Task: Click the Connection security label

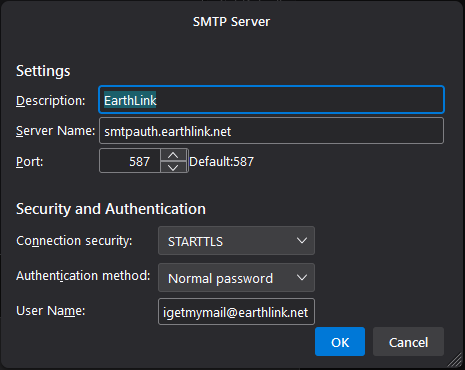Action: [74, 241]
